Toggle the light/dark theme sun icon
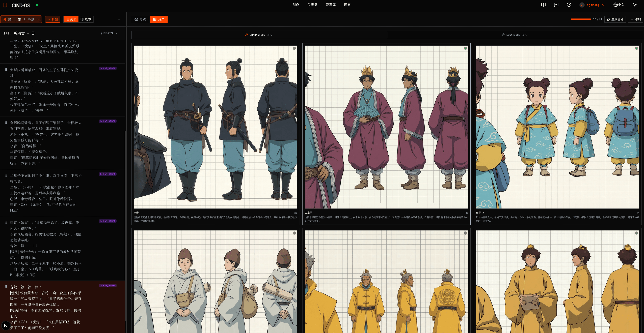The image size is (644, 333). pos(634,5)
